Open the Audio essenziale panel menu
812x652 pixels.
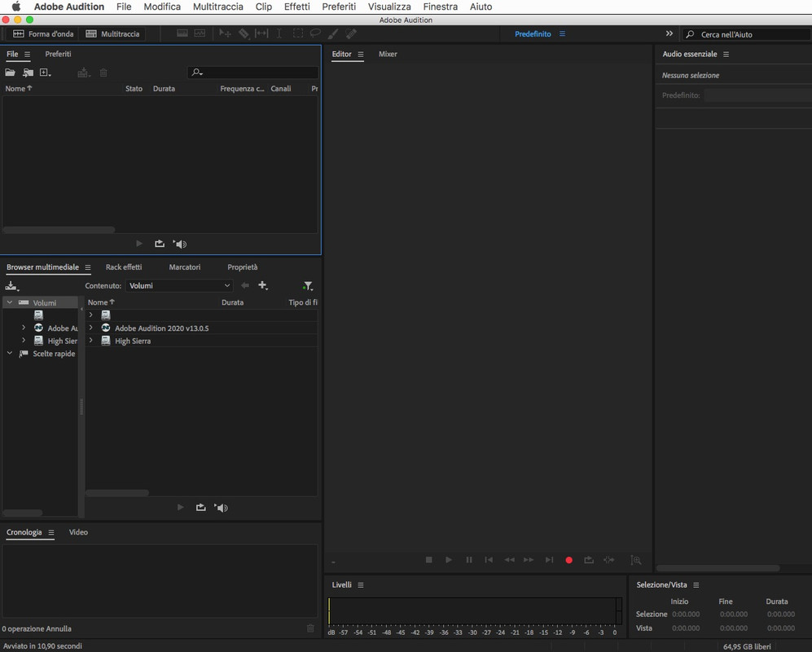pyautogui.click(x=726, y=55)
